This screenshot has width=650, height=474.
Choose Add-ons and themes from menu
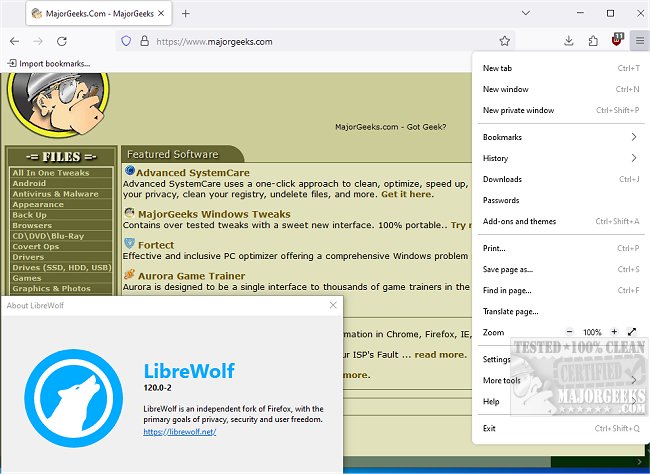[519, 221]
